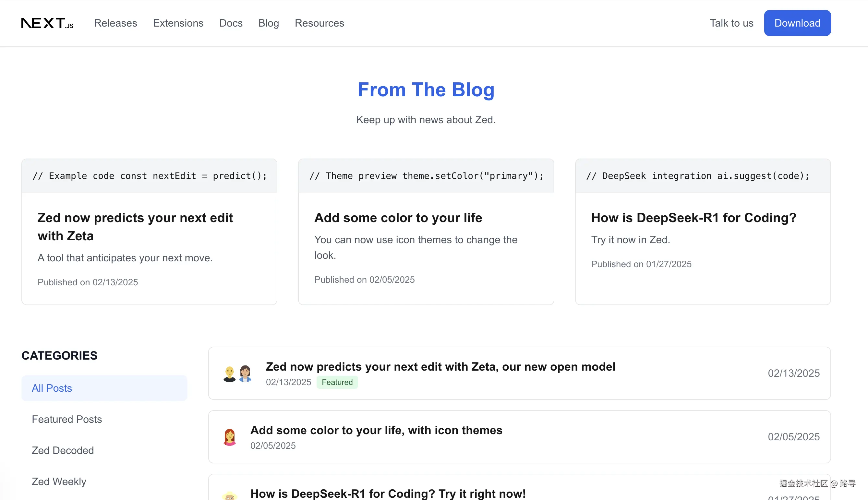Open the 'Add some color to your life' card
868x500 pixels.
398,218
